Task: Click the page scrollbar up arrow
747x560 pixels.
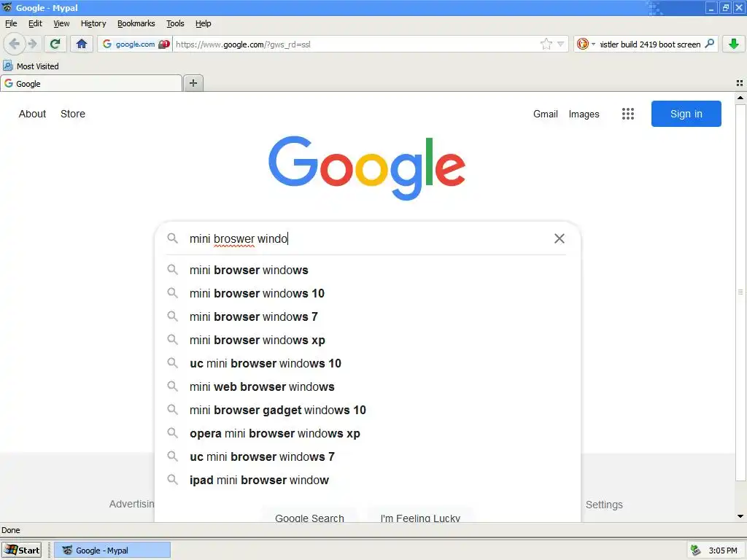Action: 740,98
